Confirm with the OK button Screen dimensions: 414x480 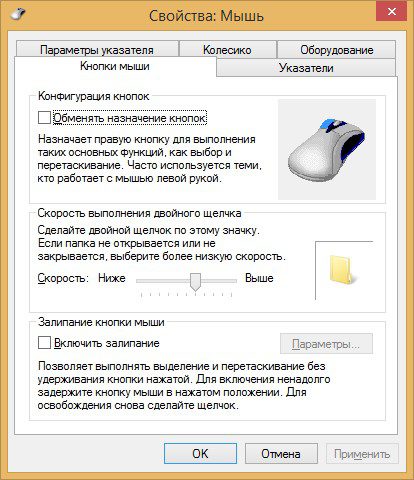tap(200, 453)
